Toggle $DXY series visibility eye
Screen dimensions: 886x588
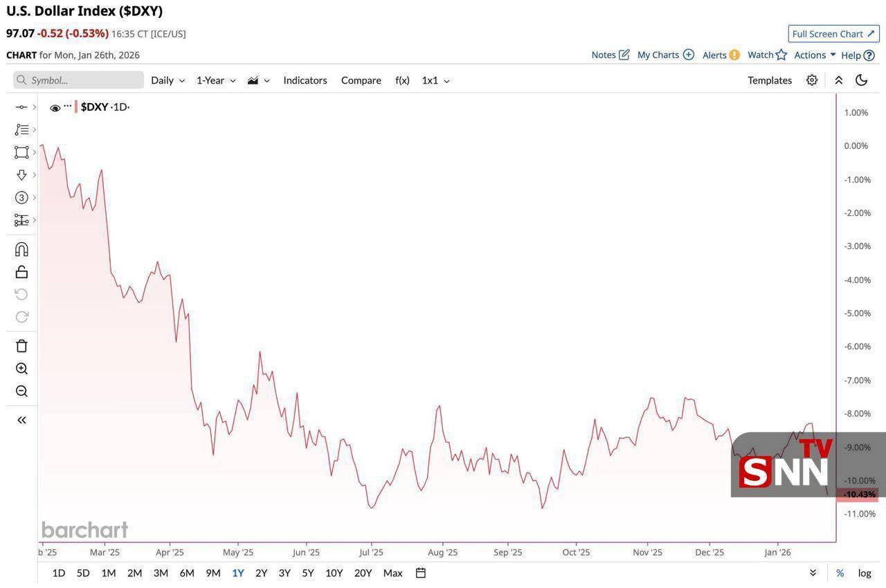click(x=55, y=108)
